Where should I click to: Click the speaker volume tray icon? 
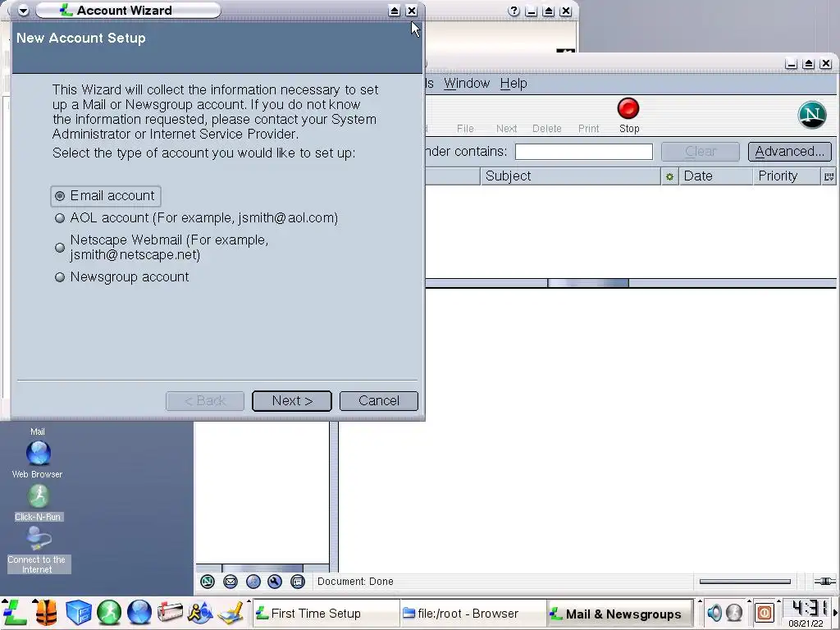click(x=714, y=613)
